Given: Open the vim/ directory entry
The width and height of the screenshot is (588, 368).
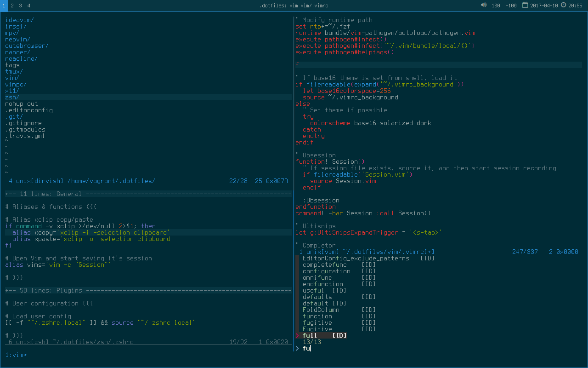Looking at the screenshot, I should click(12, 78).
